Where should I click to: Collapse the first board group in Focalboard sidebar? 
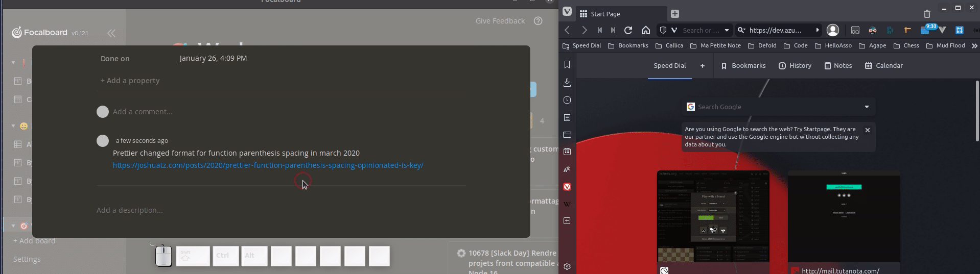13,63
